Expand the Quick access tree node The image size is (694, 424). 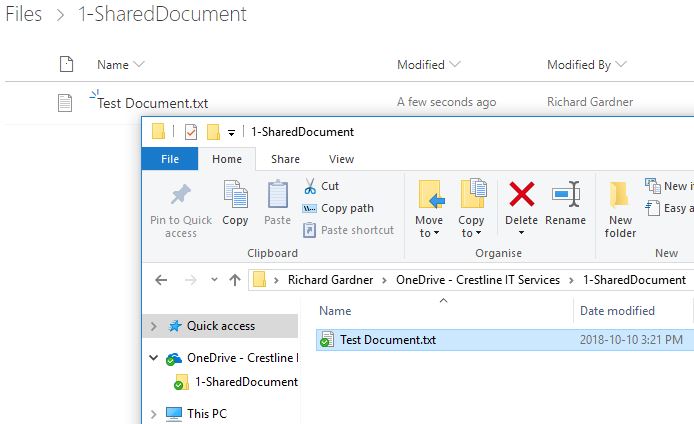coord(153,326)
